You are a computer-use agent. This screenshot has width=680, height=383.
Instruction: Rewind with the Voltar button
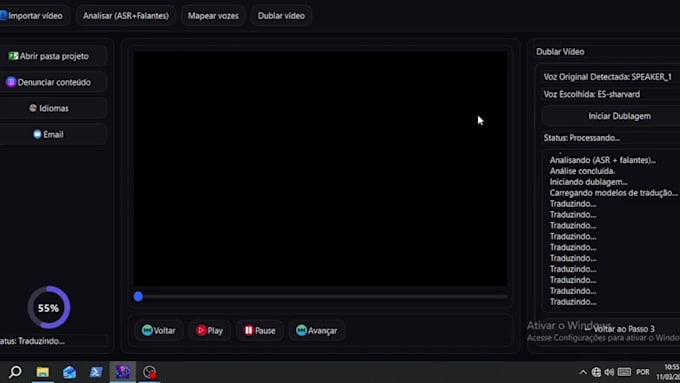[159, 331]
